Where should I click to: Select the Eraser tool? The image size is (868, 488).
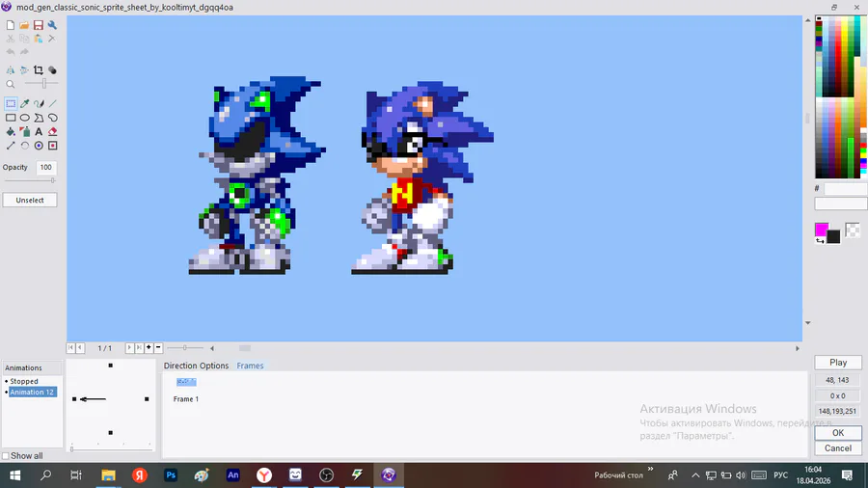53,132
